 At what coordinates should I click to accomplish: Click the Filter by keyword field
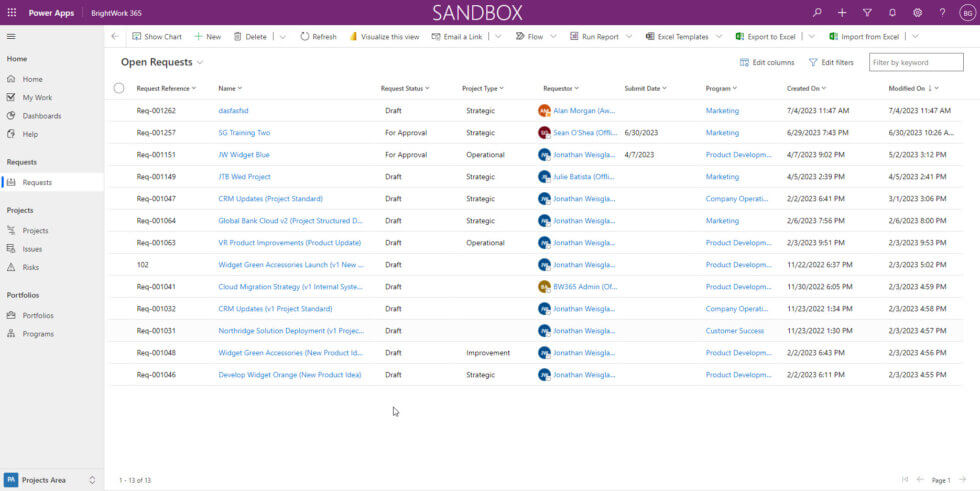915,62
